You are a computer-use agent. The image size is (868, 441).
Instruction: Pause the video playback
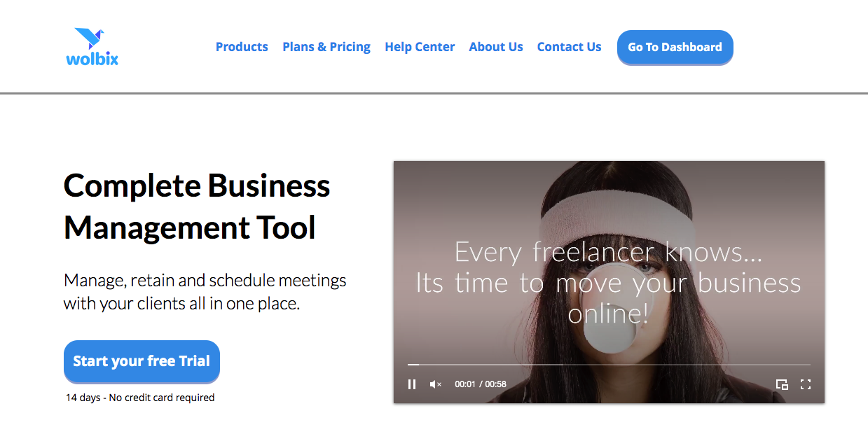[x=412, y=384]
